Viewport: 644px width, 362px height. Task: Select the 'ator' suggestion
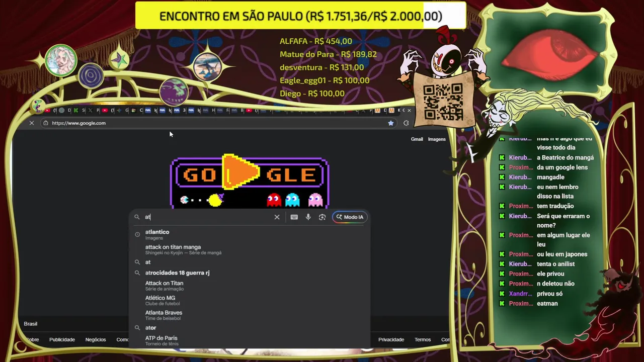coord(249,328)
